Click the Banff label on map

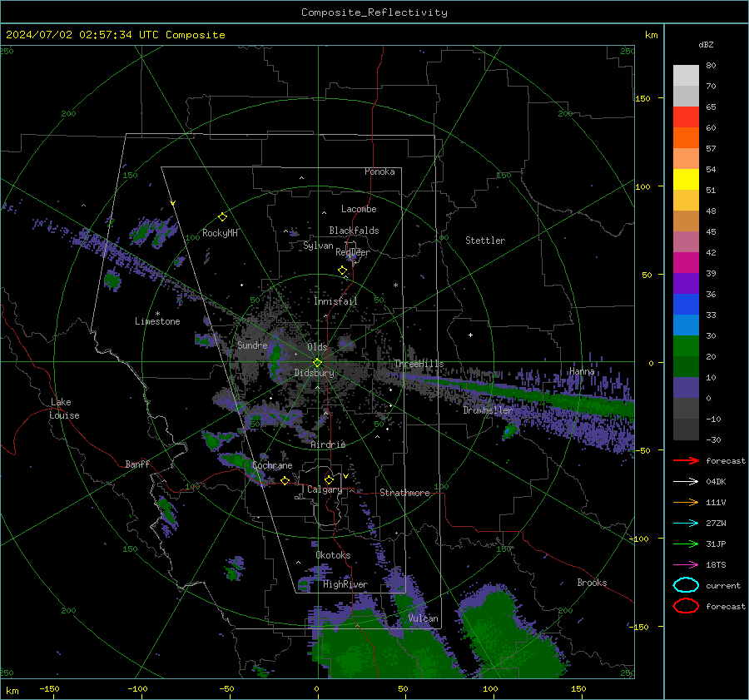pyautogui.click(x=137, y=464)
